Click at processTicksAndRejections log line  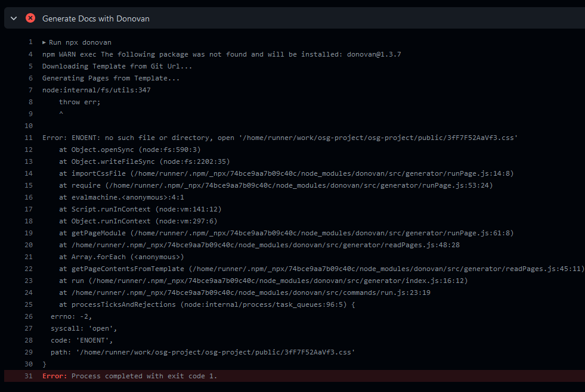[x=207, y=305]
